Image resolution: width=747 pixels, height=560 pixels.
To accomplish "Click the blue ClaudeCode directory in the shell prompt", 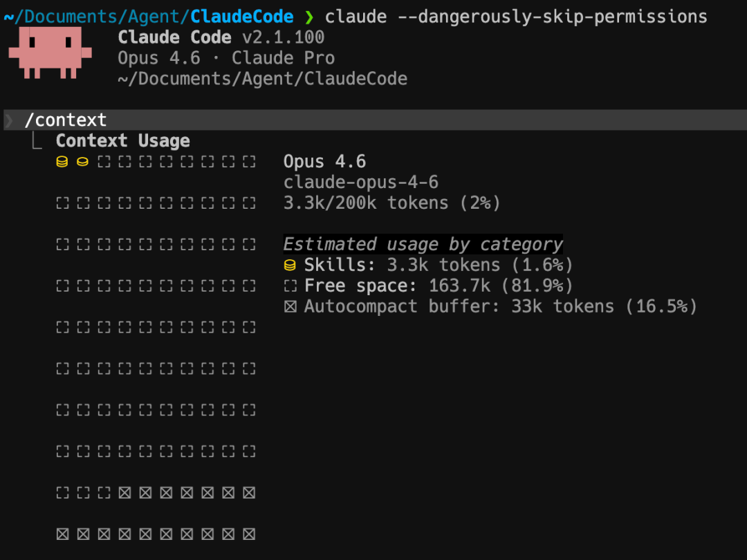I will tap(242, 17).
